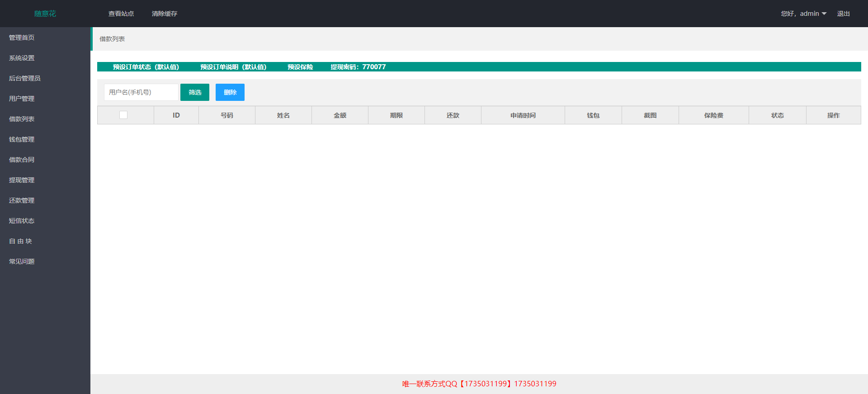868x394 pixels.
Task: Click 预设订单状态（默认值） link
Action: [x=146, y=67]
